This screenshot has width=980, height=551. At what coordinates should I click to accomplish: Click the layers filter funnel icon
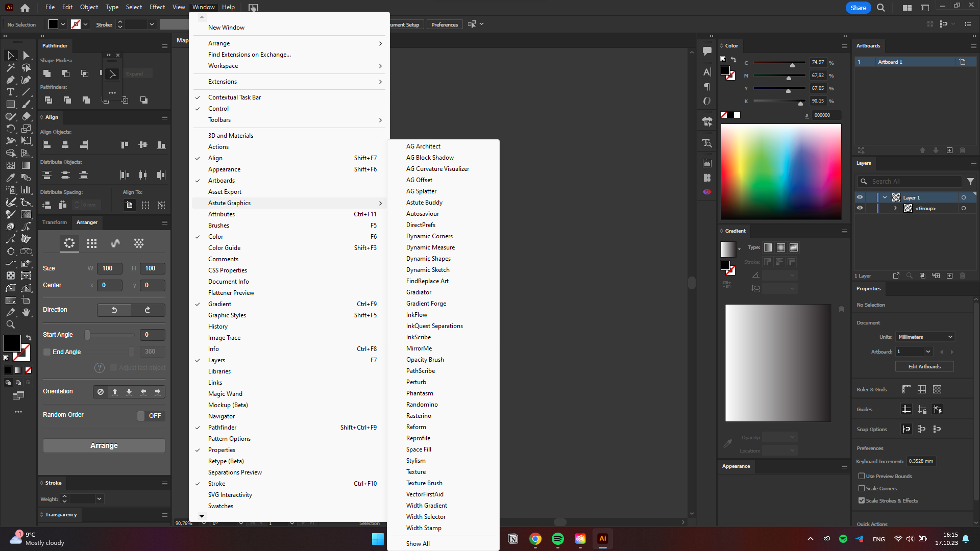point(970,181)
